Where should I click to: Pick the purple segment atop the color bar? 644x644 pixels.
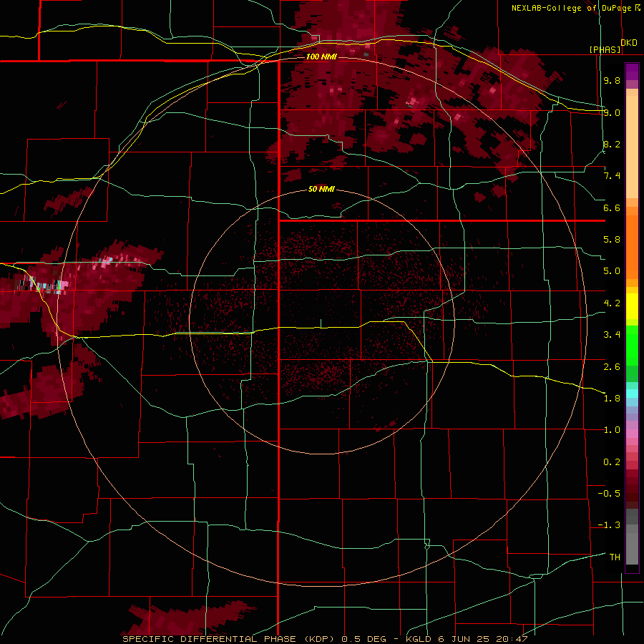tap(632, 72)
